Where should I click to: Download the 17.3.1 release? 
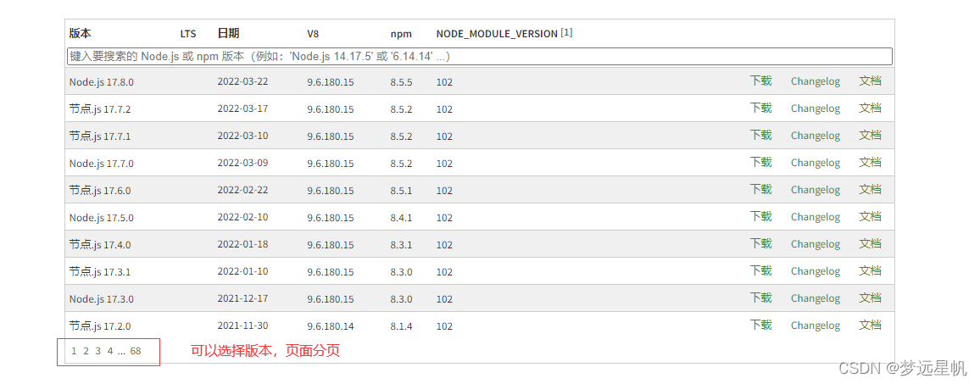click(x=760, y=271)
